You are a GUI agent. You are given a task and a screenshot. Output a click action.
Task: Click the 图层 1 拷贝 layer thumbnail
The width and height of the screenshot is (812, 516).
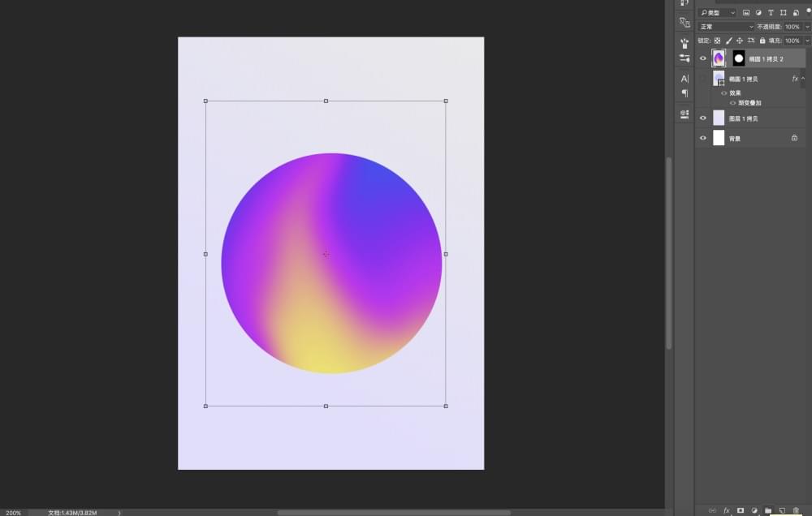click(x=719, y=118)
